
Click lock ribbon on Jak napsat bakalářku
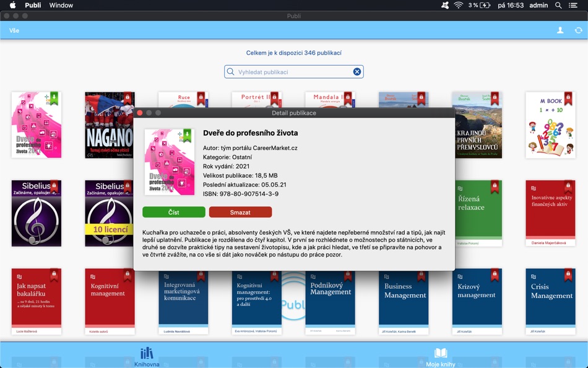(x=54, y=275)
